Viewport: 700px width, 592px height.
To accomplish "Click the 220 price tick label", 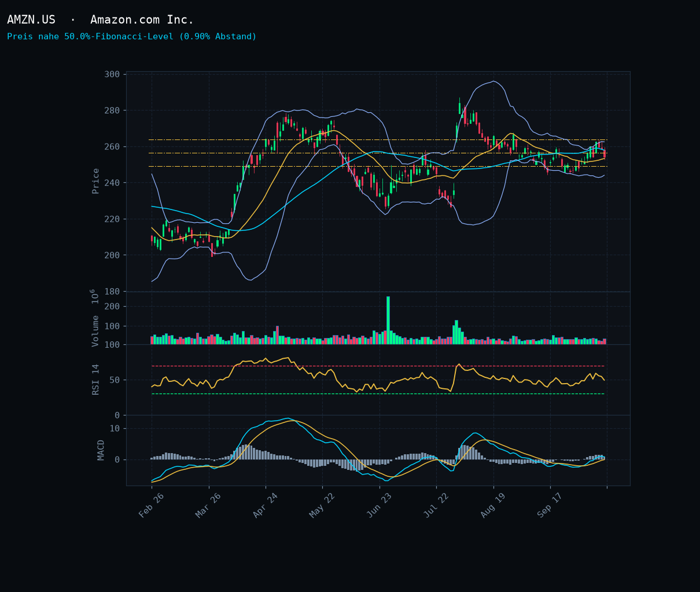I will point(112,219).
